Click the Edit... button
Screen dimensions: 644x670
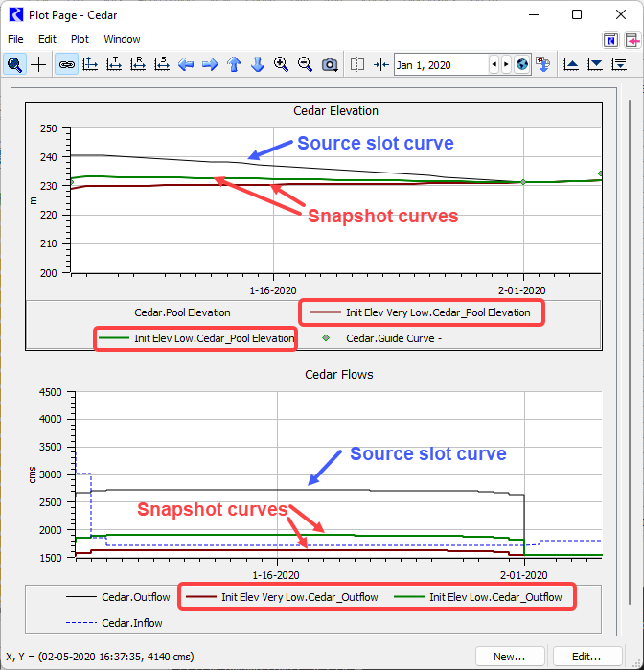click(x=586, y=657)
